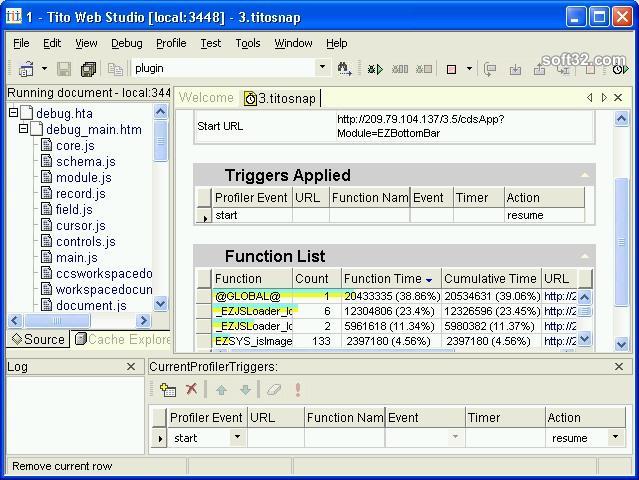Open the 'plugin' combo box dropdown arrow

click(322, 67)
